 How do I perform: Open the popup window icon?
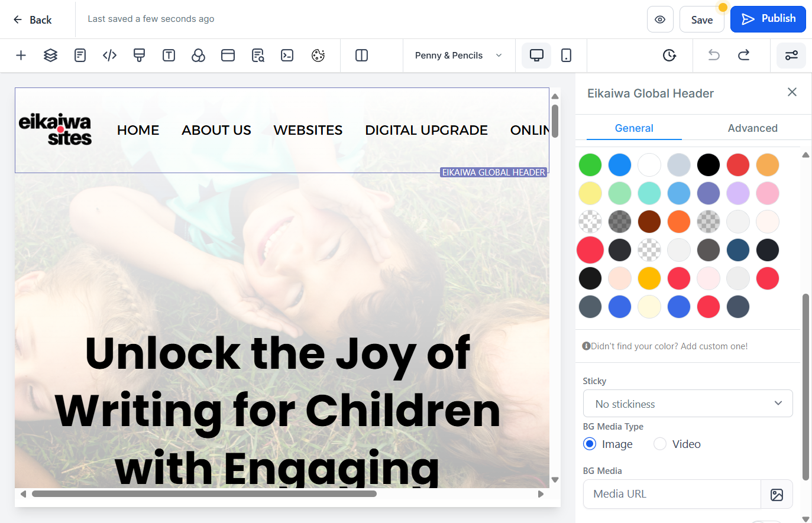point(228,56)
